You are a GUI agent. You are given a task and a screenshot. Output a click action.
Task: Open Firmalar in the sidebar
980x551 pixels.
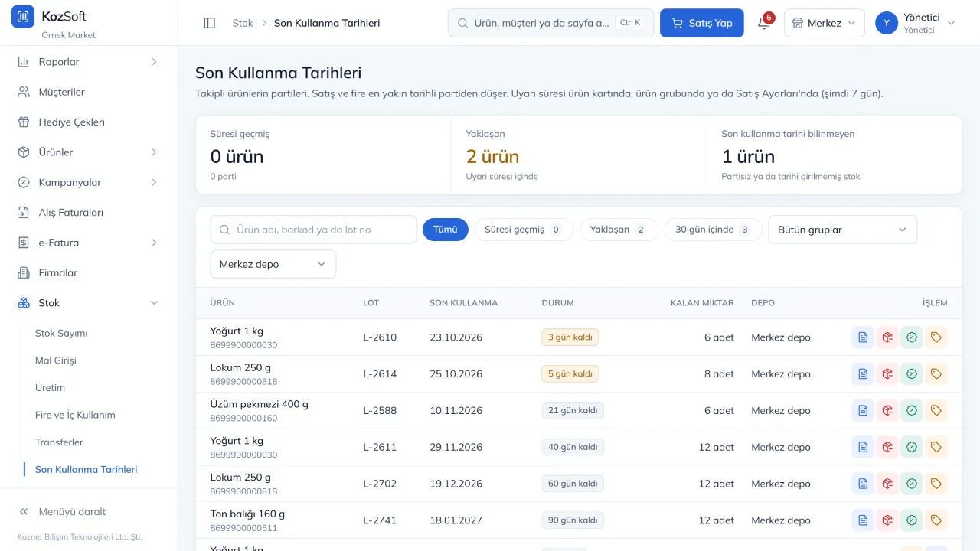tap(88, 273)
